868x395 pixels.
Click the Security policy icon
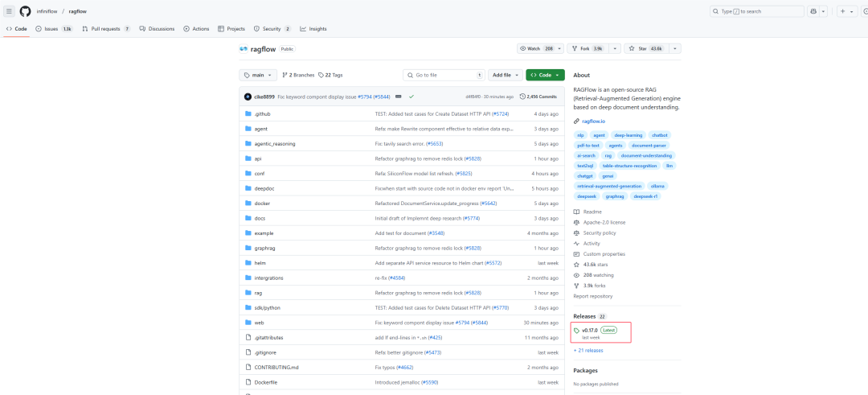pyautogui.click(x=576, y=232)
